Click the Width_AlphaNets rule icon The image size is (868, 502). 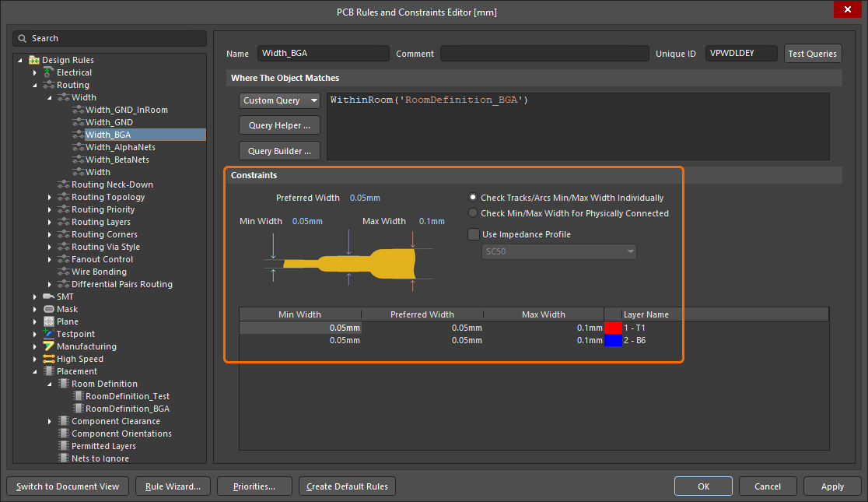[78, 147]
